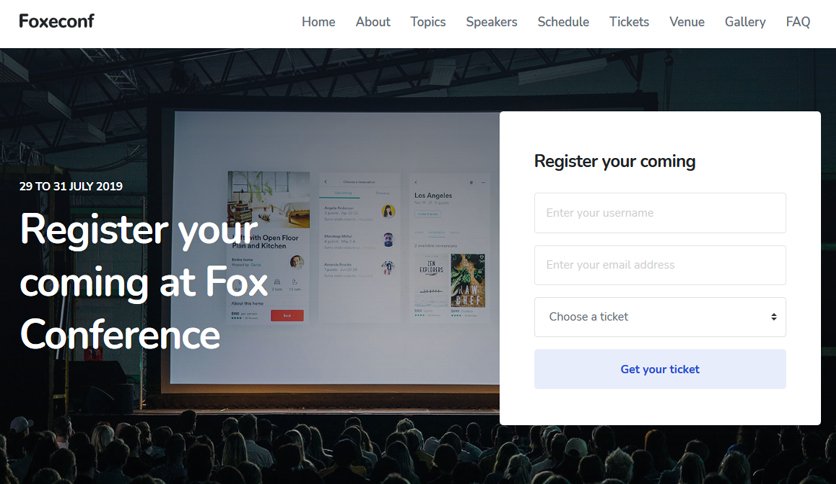Click the Register your coming form heading
Viewport: 836px width, 484px height.
click(615, 161)
